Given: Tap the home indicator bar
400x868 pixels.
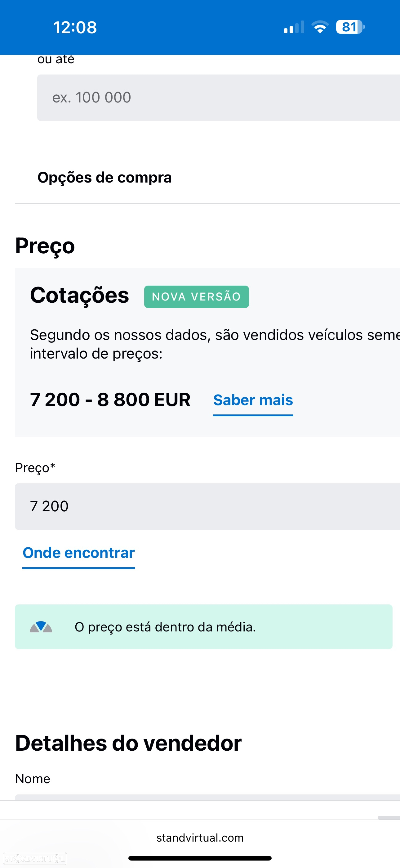Looking at the screenshot, I should click(200, 858).
